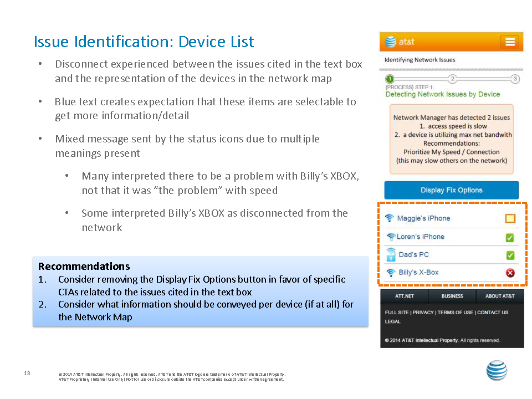This screenshot has width=532, height=399.
Task: Click the PRIVACY footer link
Action: coord(423,313)
